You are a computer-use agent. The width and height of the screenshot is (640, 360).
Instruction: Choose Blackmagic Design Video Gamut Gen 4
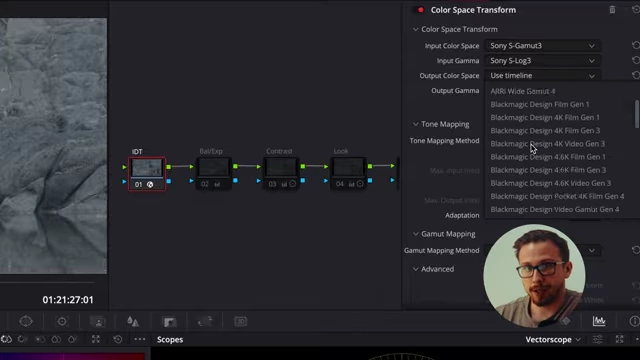pyautogui.click(x=555, y=209)
